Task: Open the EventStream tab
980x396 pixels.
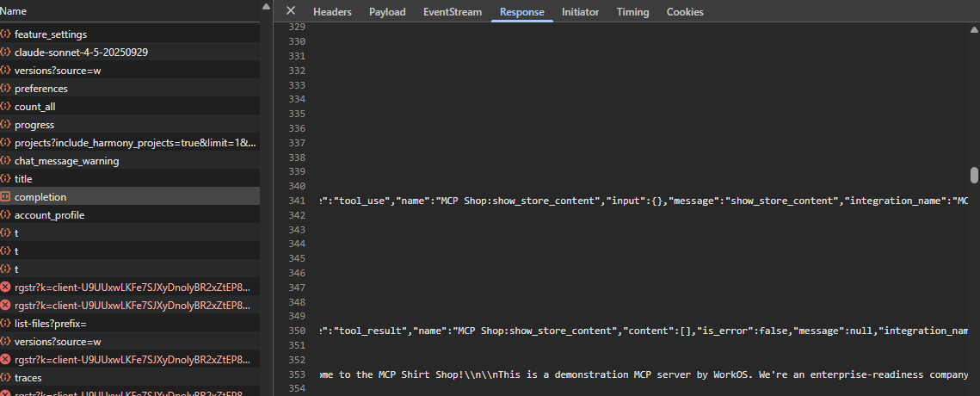Action: [x=453, y=12]
